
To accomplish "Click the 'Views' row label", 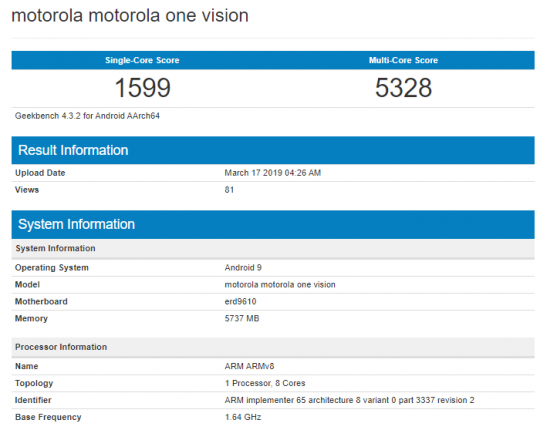I will (x=27, y=190).
